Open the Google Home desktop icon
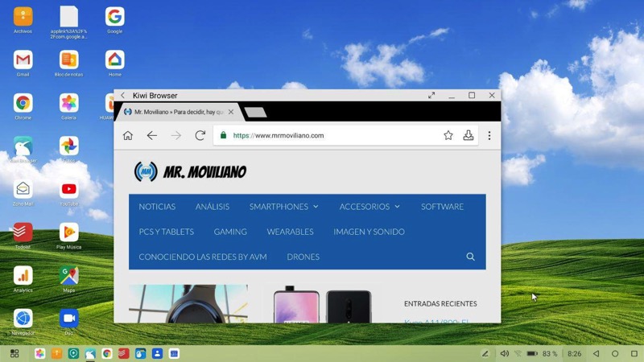 click(x=114, y=60)
